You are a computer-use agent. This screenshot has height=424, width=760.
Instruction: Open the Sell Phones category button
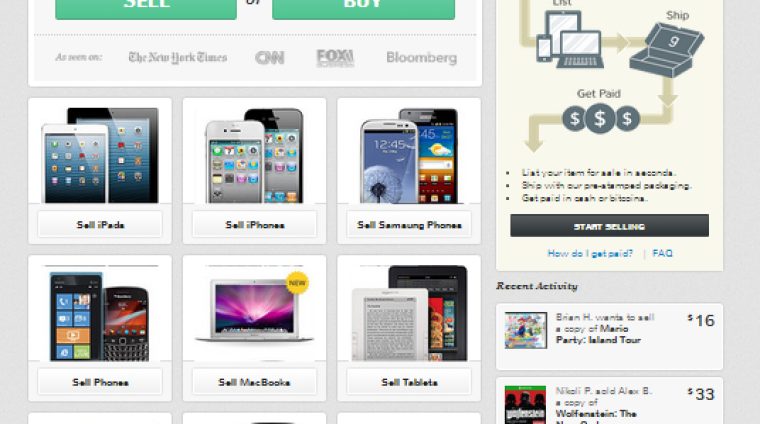click(100, 382)
